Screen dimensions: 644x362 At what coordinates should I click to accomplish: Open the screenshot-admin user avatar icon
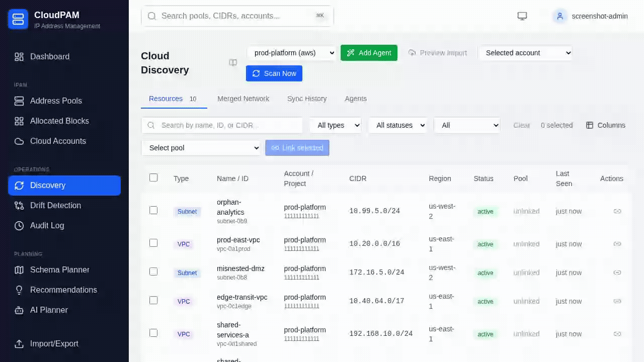point(559,16)
